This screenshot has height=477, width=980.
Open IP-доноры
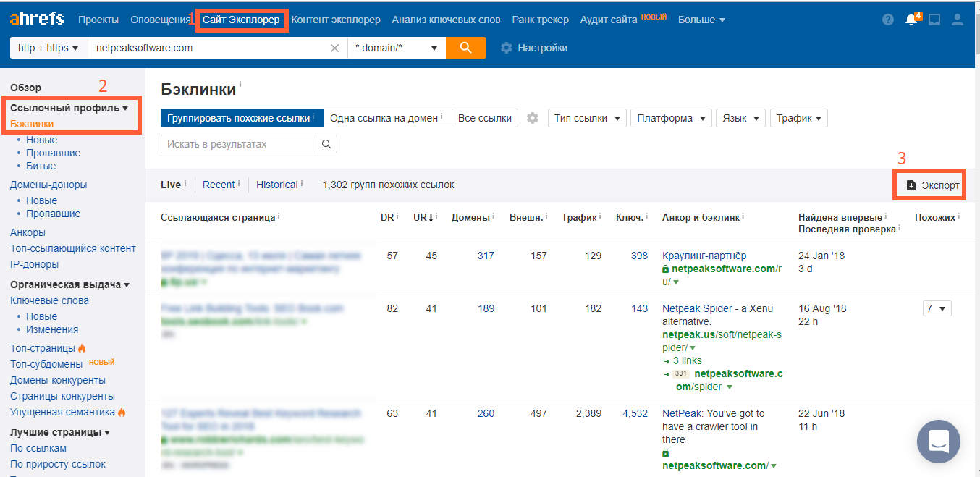tap(35, 264)
